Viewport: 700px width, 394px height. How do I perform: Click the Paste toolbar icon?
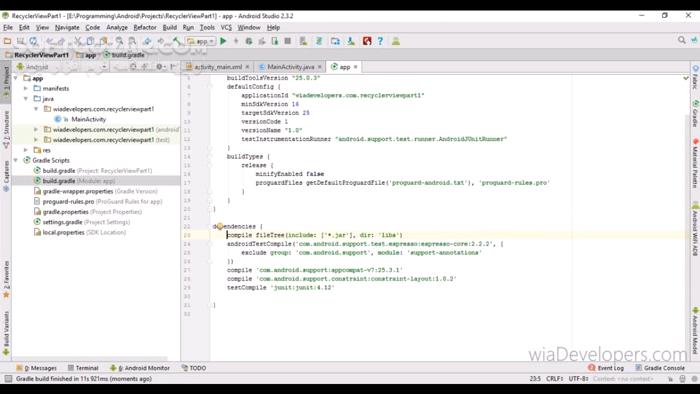click(104, 41)
